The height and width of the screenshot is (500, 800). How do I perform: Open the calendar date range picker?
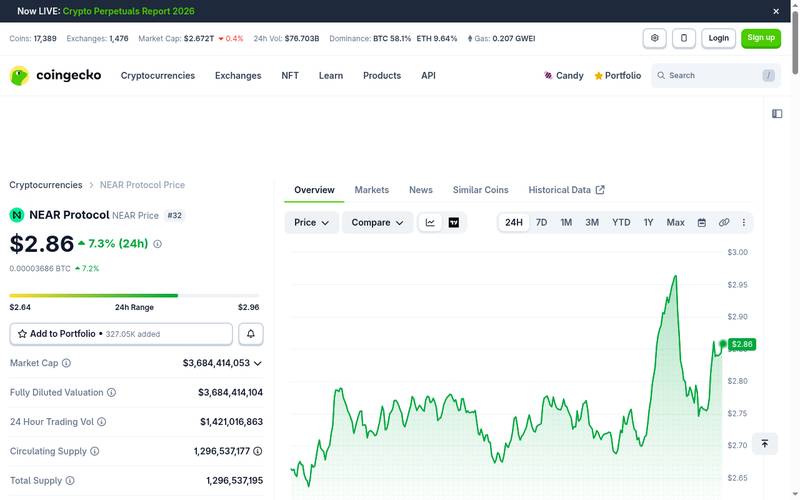(x=702, y=222)
